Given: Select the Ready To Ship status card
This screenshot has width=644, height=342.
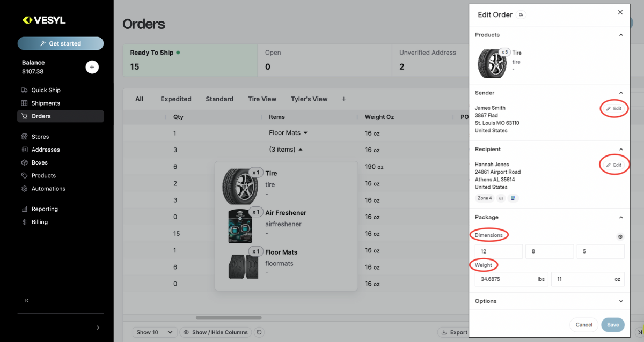Looking at the screenshot, I should (190, 60).
